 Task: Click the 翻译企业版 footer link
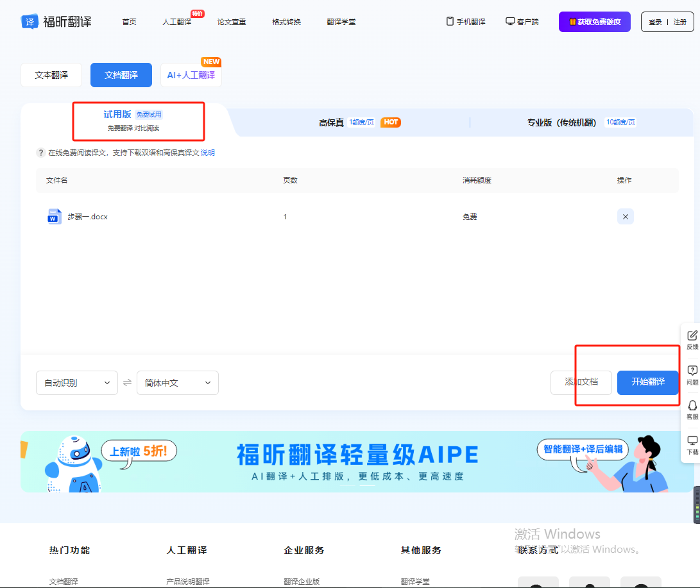(x=302, y=582)
